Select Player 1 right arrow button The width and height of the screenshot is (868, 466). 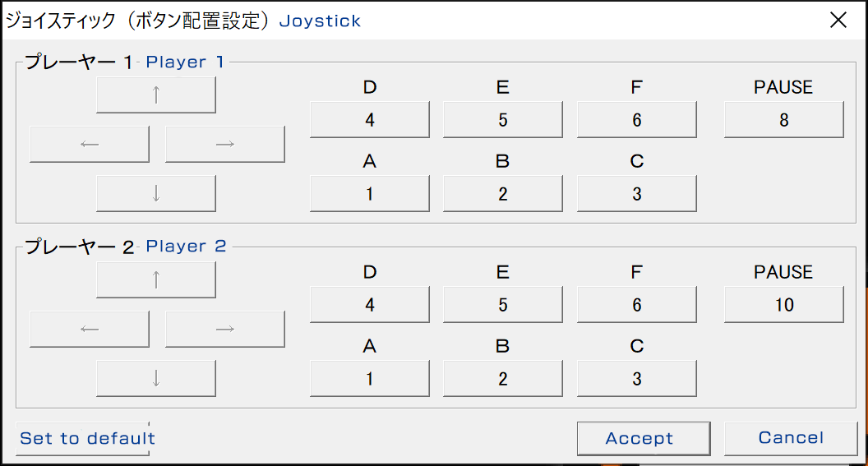click(x=224, y=145)
